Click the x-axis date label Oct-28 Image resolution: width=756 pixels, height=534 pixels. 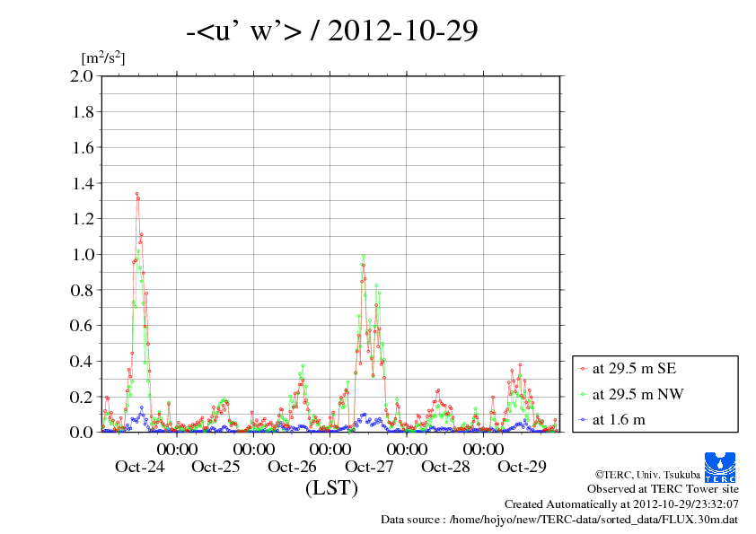pyautogui.click(x=445, y=467)
